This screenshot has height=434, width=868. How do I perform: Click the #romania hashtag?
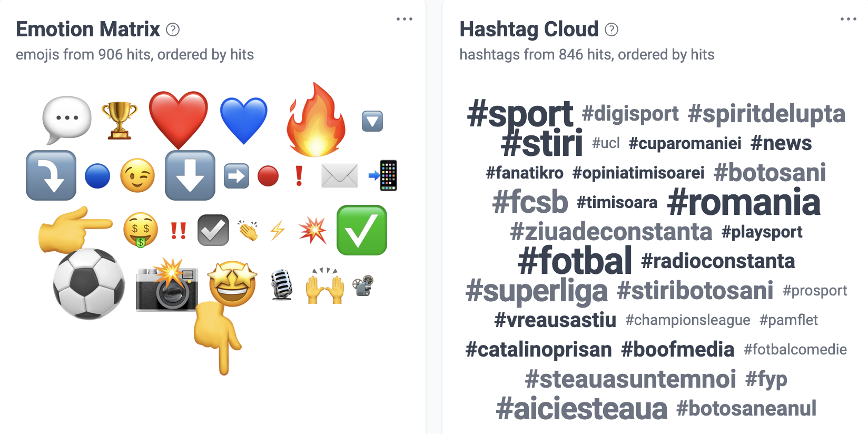point(744,202)
